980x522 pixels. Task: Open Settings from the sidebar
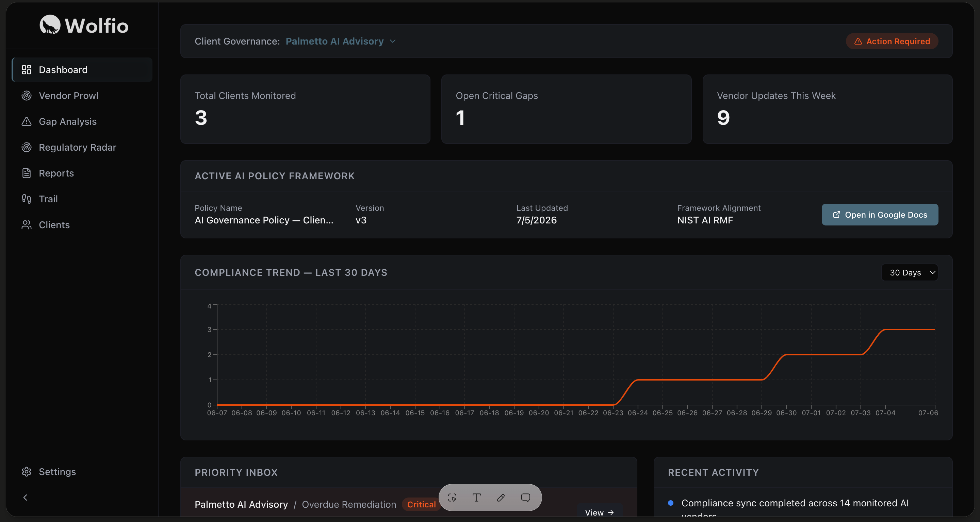pyautogui.click(x=82, y=471)
